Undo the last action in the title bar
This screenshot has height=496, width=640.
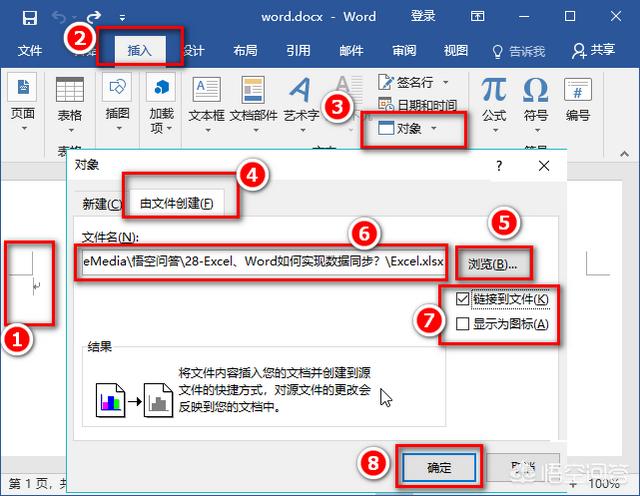pos(59,17)
